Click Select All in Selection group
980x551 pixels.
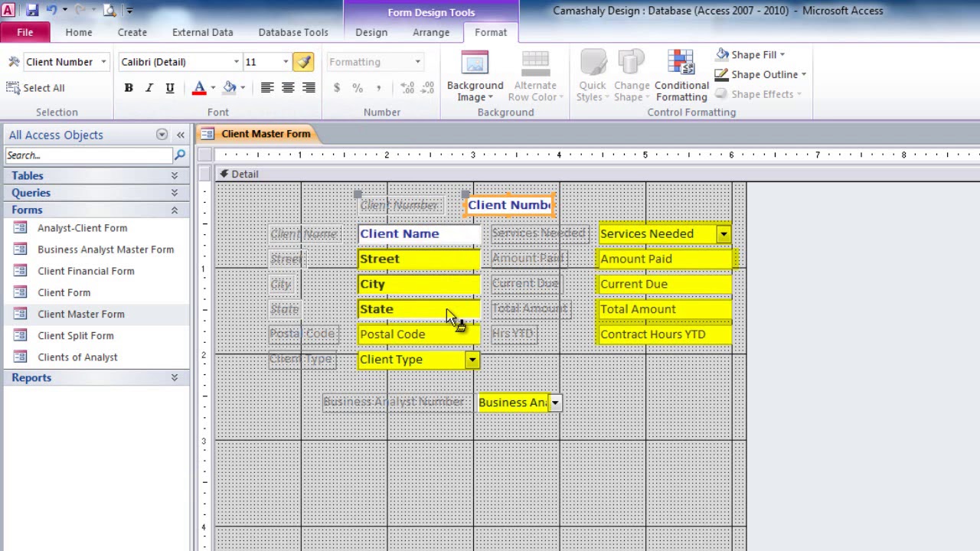pyautogui.click(x=36, y=88)
